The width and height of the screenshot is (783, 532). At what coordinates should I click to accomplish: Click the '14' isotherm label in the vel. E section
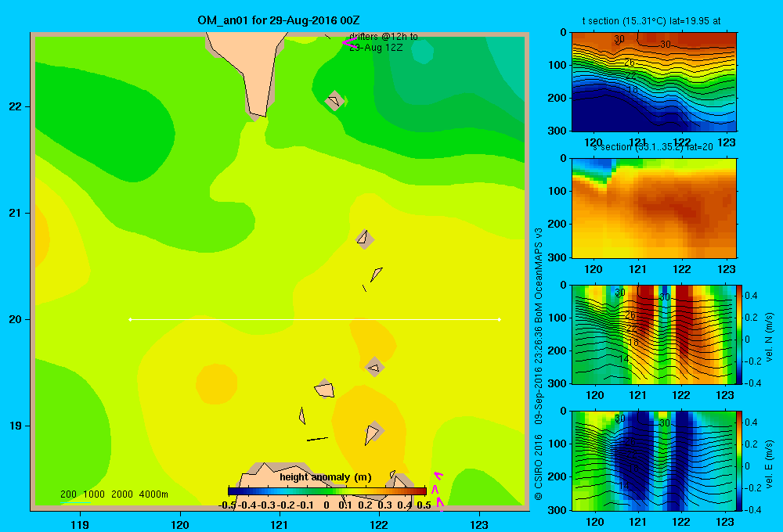click(x=624, y=485)
